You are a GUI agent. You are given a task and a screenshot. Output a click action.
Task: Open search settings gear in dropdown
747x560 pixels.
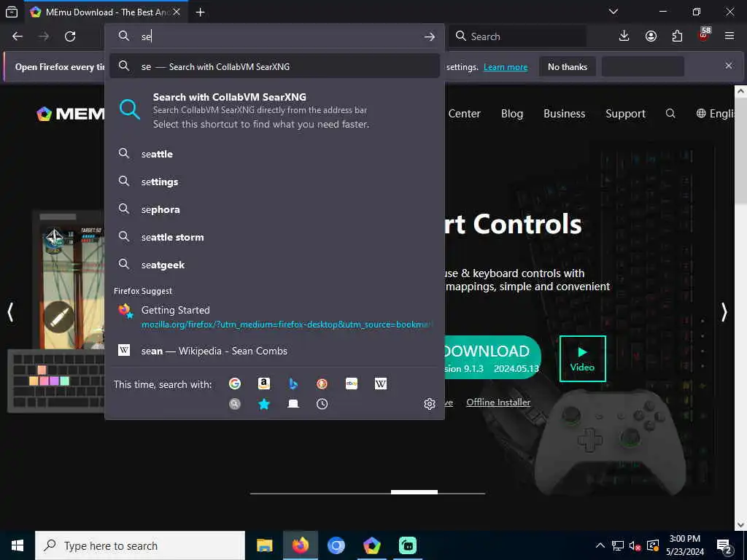coord(429,404)
